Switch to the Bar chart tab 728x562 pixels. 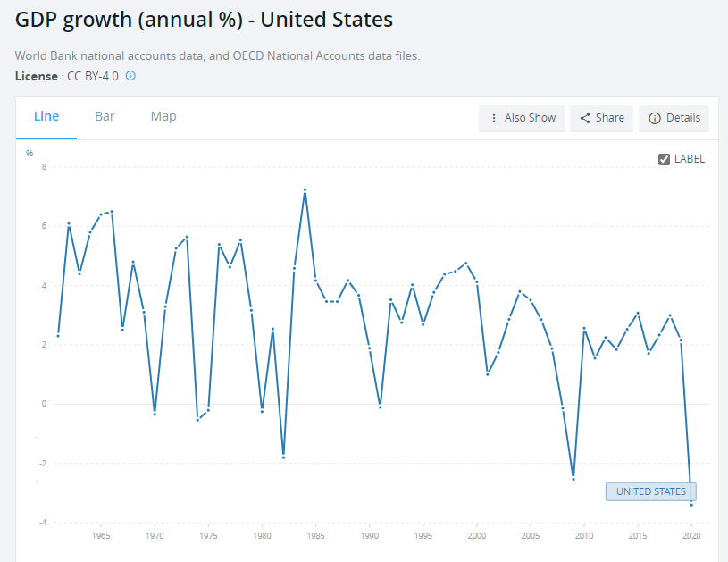(105, 116)
